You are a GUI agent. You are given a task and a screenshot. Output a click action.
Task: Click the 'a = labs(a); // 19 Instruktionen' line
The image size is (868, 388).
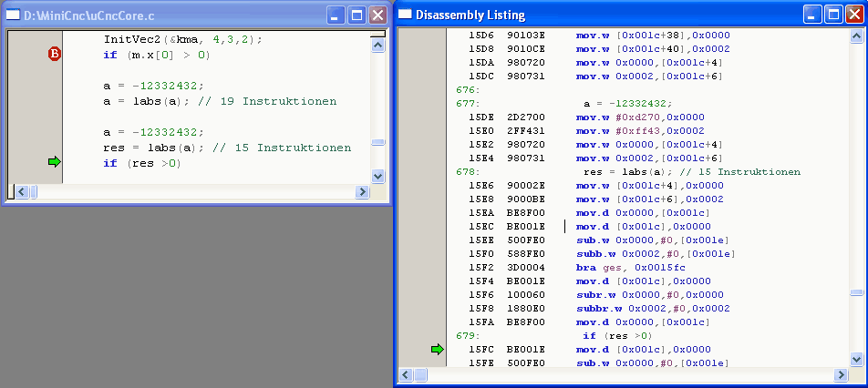[220, 102]
